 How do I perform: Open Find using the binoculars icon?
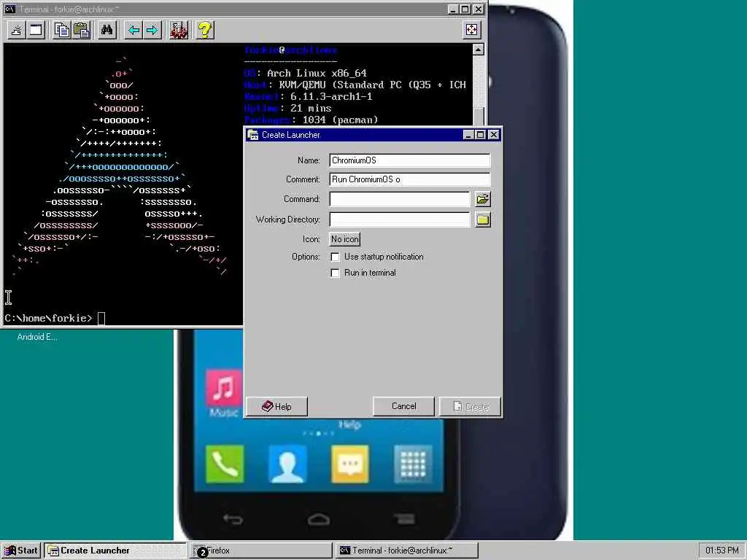(x=107, y=30)
